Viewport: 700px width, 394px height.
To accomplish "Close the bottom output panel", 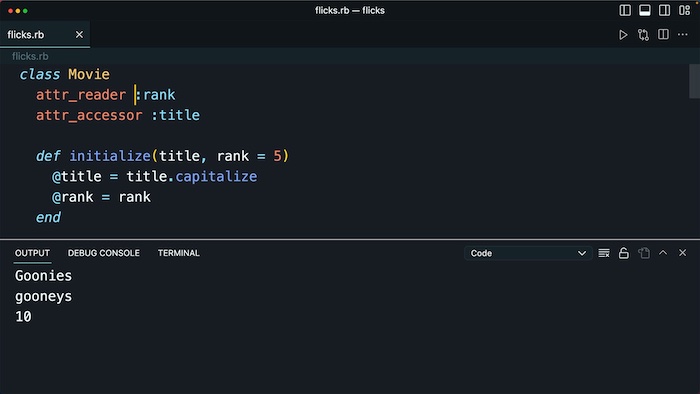I will (x=683, y=253).
